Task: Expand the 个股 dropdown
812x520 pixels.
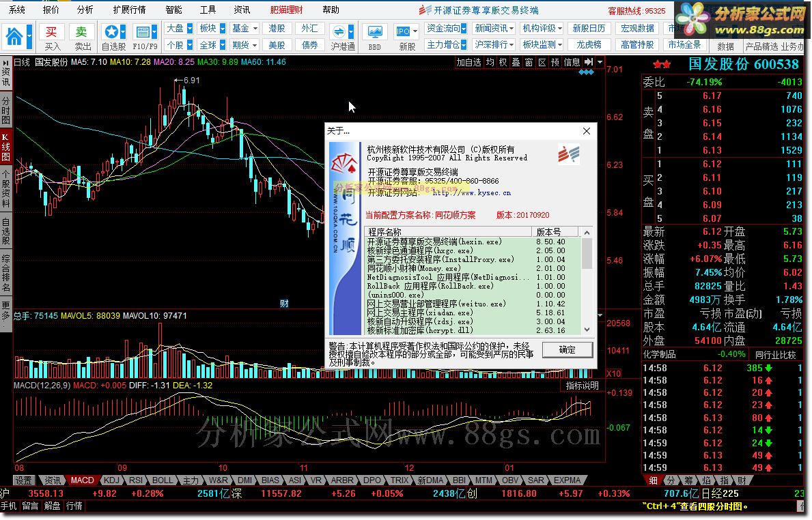Action: 190,45
